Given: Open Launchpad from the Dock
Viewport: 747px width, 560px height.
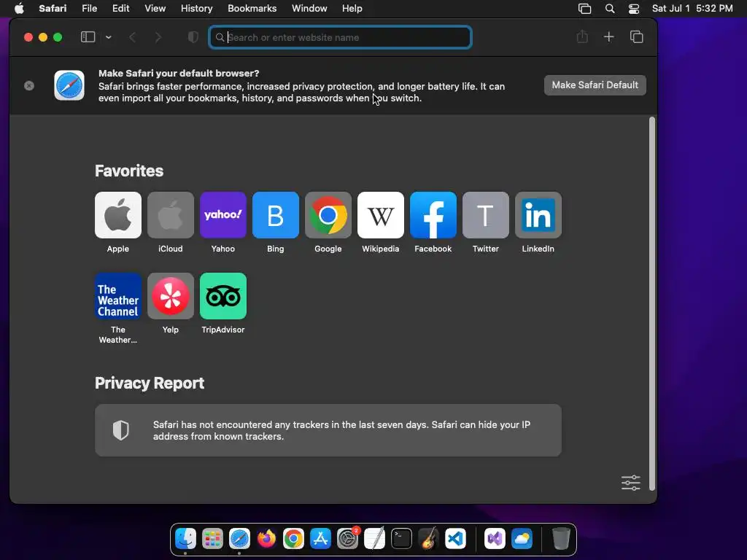Looking at the screenshot, I should point(212,539).
